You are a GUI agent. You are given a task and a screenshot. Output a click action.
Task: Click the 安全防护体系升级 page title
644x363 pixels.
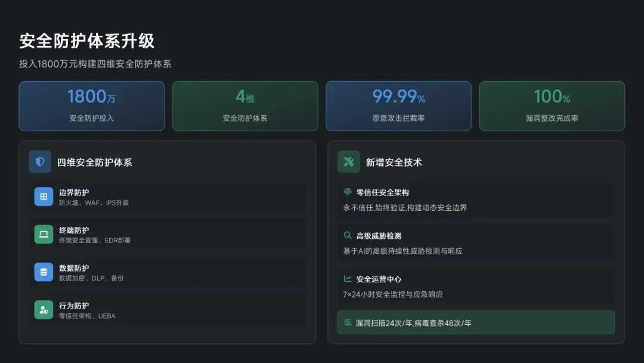click(87, 41)
